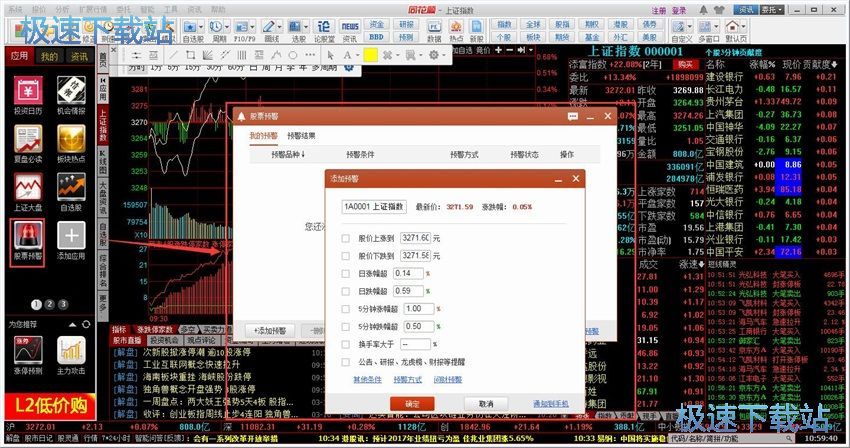Screen dimensions: 850x448
Task: Check the 日跌幅超 condition
Action: 346,291
